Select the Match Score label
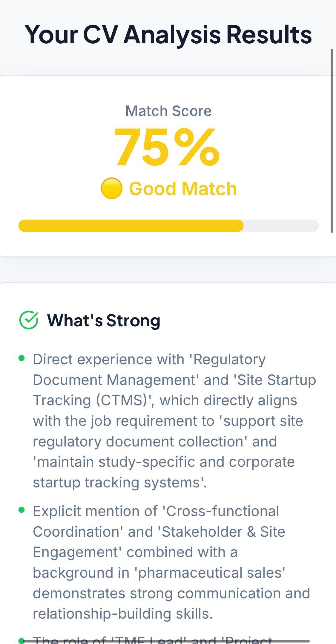The image size is (336, 644). (x=168, y=111)
